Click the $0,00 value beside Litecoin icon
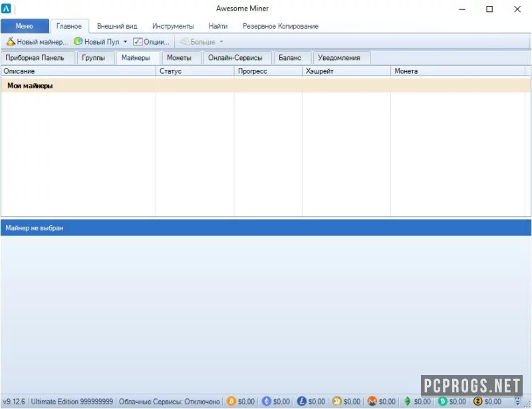The width and height of the screenshot is (532, 409). tap(317, 402)
